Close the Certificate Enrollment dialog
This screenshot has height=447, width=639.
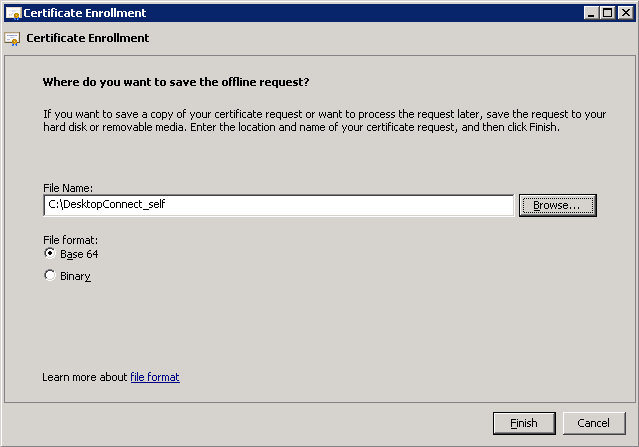tap(625, 13)
